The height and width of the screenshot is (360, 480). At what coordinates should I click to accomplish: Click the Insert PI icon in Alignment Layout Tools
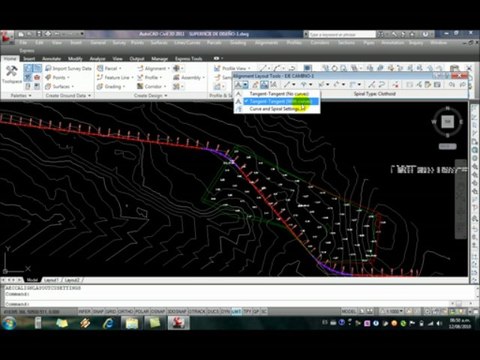click(255, 85)
